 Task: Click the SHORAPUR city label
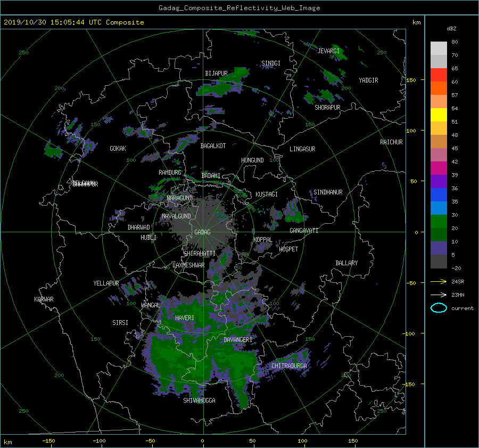click(327, 108)
